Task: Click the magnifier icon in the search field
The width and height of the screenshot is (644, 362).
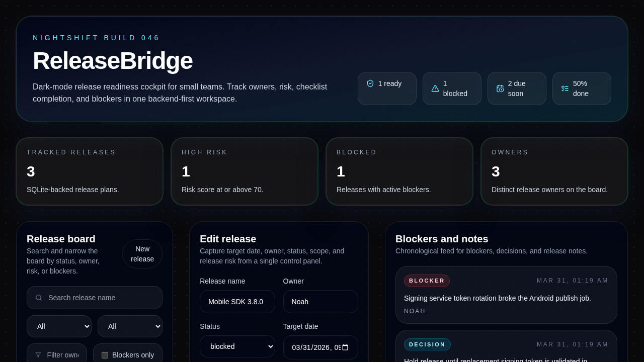Action: [39, 298]
